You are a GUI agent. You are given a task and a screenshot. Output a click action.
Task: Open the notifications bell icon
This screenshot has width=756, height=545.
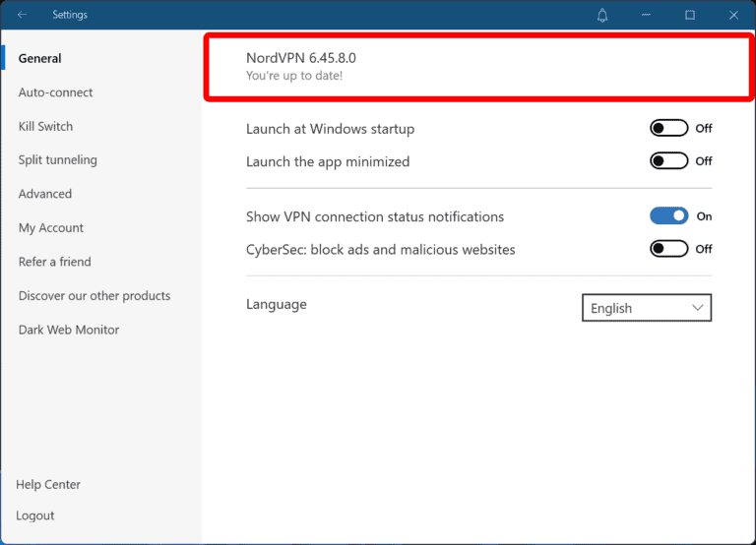click(602, 15)
